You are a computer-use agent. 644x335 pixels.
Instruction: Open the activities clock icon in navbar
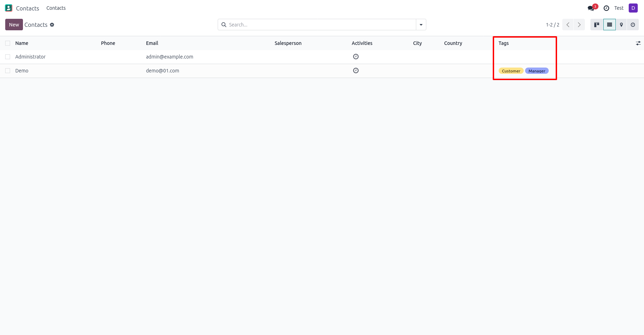tap(606, 8)
